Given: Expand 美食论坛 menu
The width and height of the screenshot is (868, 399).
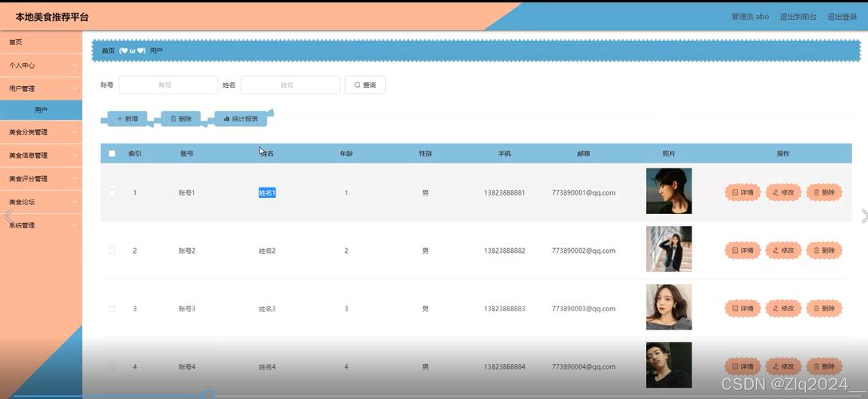Looking at the screenshot, I should tap(41, 202).
